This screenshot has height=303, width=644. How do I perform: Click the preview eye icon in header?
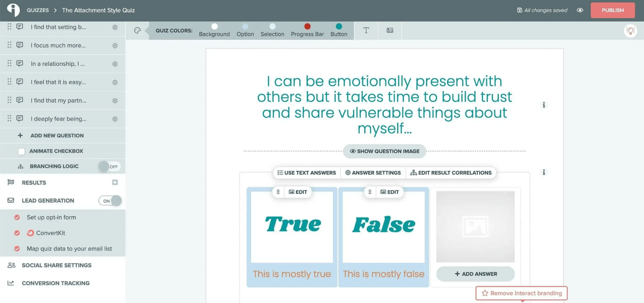coord(580,10)
